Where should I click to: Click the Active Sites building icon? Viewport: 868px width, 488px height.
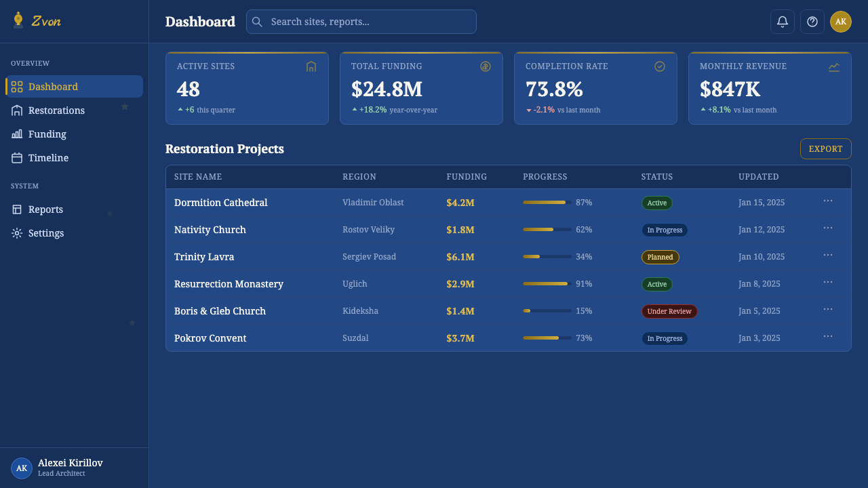pos(311,66)
